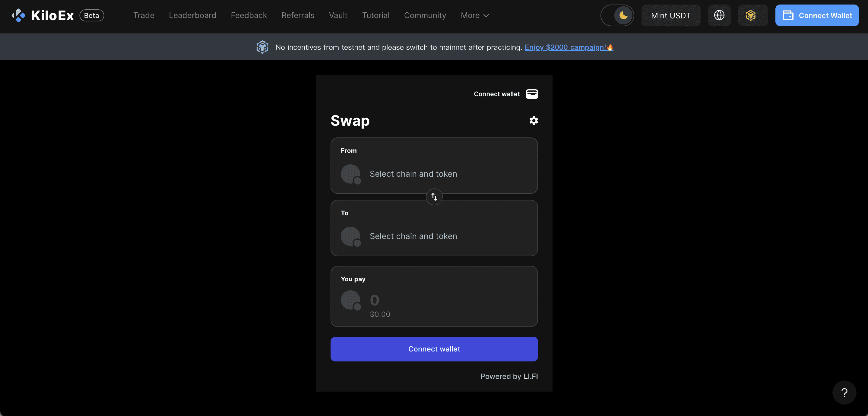Open the Leaderboard page
The width and height of the screenshot is (868, 416).
[192, 15]
